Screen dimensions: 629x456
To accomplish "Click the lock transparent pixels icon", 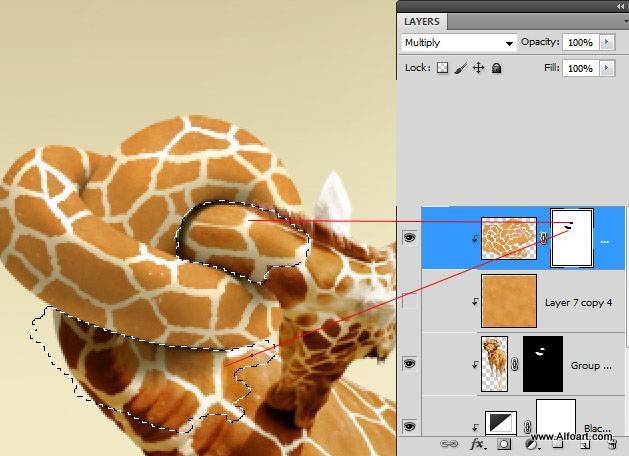I will pos(442,68).
